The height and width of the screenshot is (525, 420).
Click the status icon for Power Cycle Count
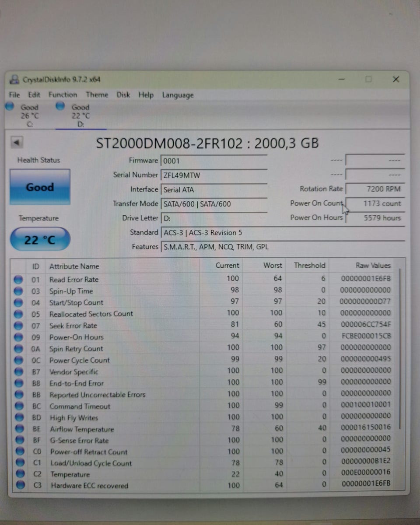pyautogui.click(x=18, y=360)
